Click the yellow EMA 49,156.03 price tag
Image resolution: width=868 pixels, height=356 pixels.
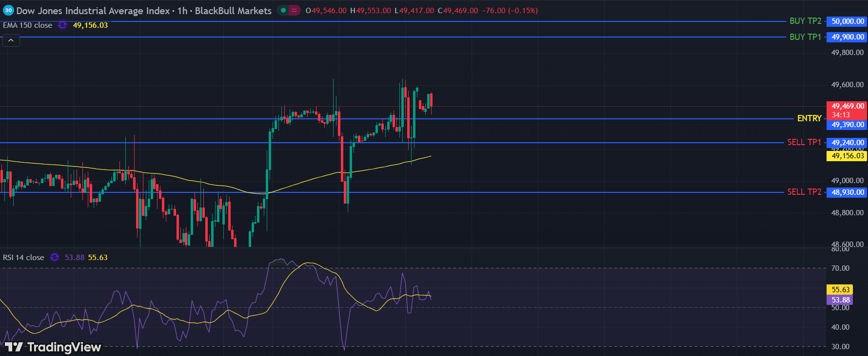pos(847,156)
